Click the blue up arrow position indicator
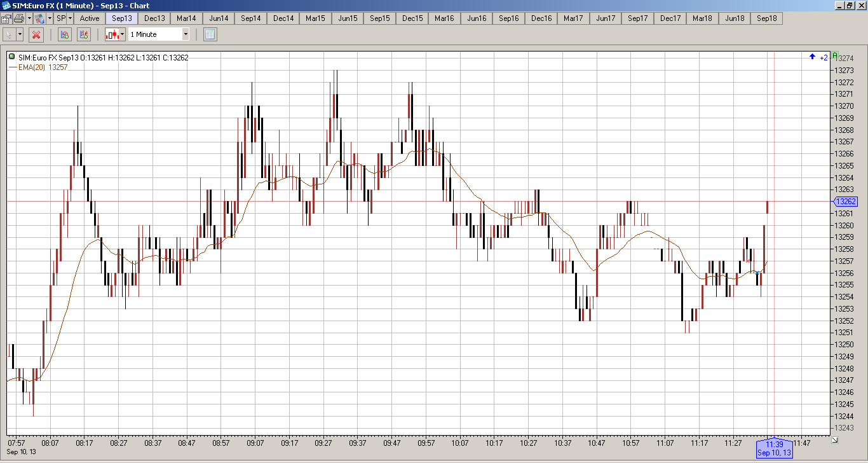Viewport: 868px width, 463px height. pos(812,57)
